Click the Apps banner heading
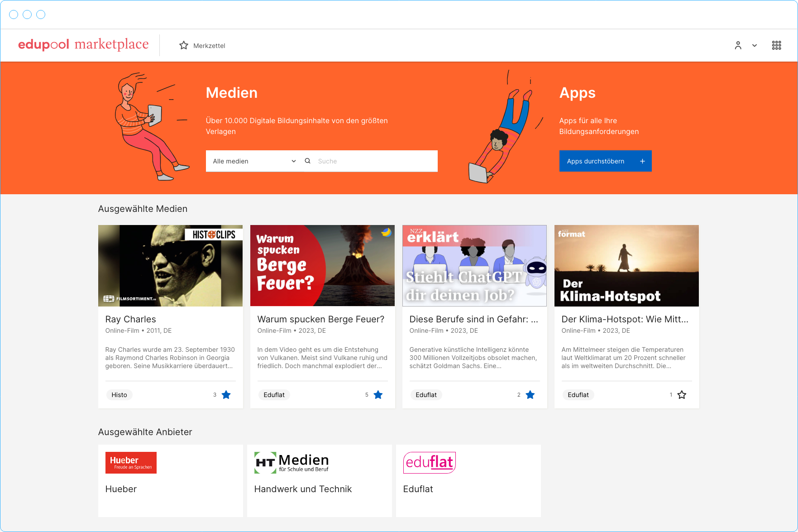Viewport: 798px width, 532px height. (x=578, y=93)
